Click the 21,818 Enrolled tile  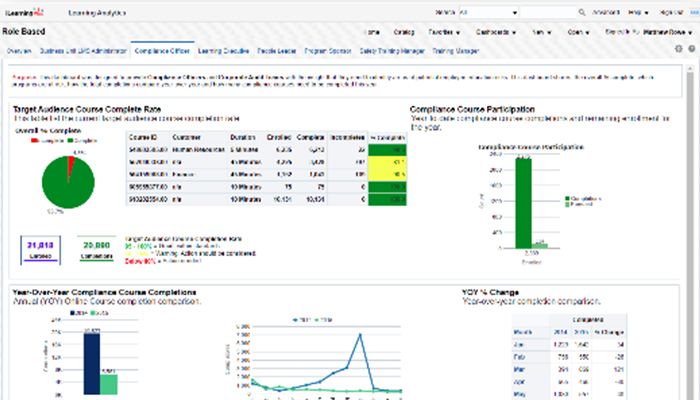coord(41,248)
